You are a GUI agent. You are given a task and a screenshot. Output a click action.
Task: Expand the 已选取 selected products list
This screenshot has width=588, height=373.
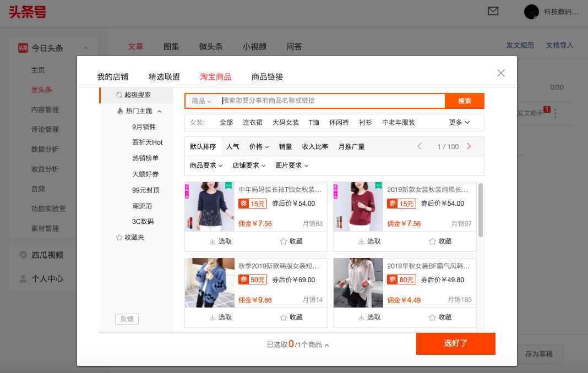pos(326,344)
